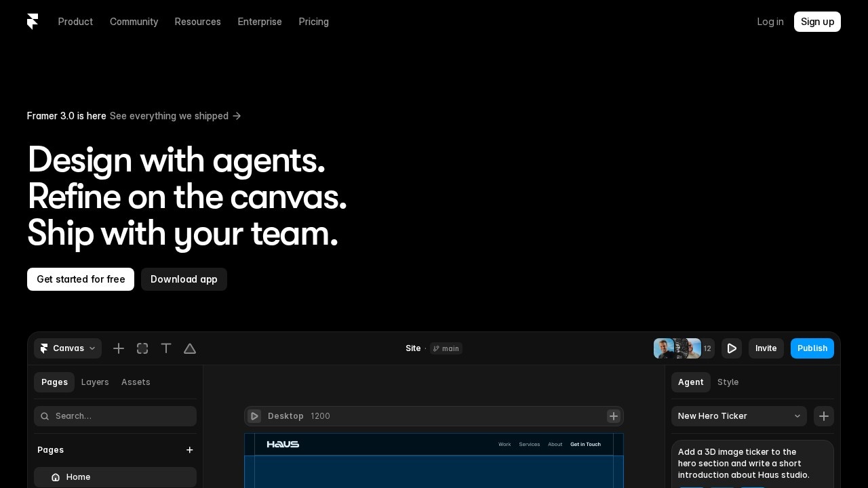Click the About link in Haus nav
The width and height of the screenshot is (868, 488).
pyautogui.click(x=555, y=445)
